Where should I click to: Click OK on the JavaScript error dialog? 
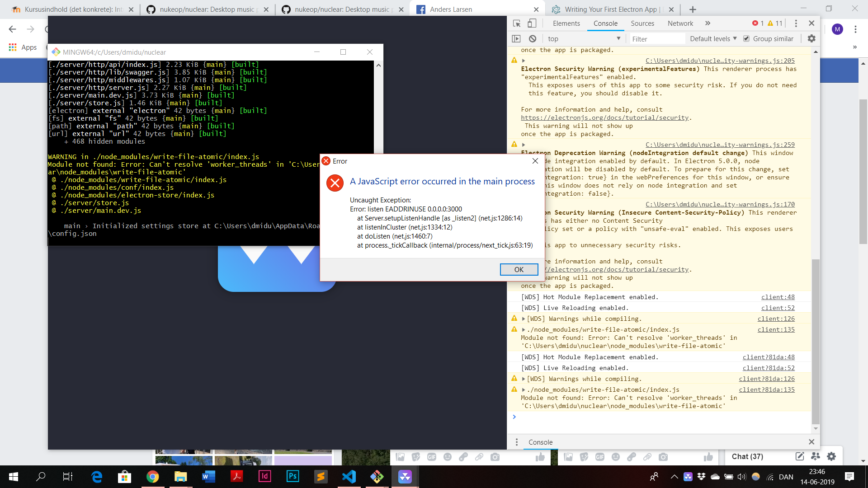click(x=518, y=269)
